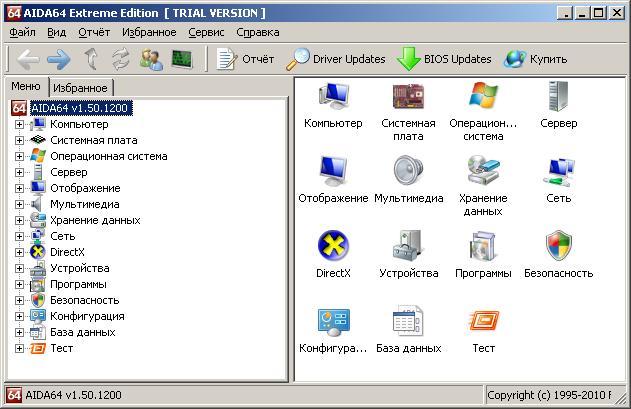This screenshot has width=631, height=409.
Task: Select Тест in the tree
Action: click(62, 349)
